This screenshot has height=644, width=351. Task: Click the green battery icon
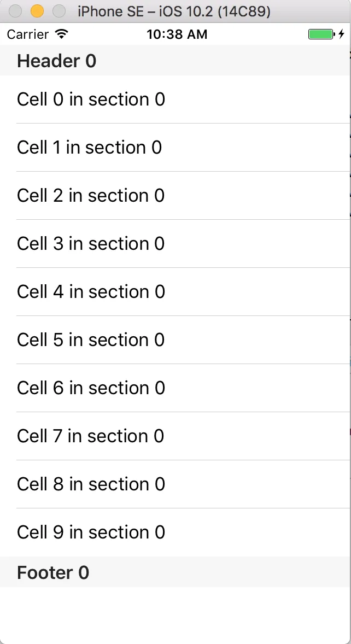[321, 34]
